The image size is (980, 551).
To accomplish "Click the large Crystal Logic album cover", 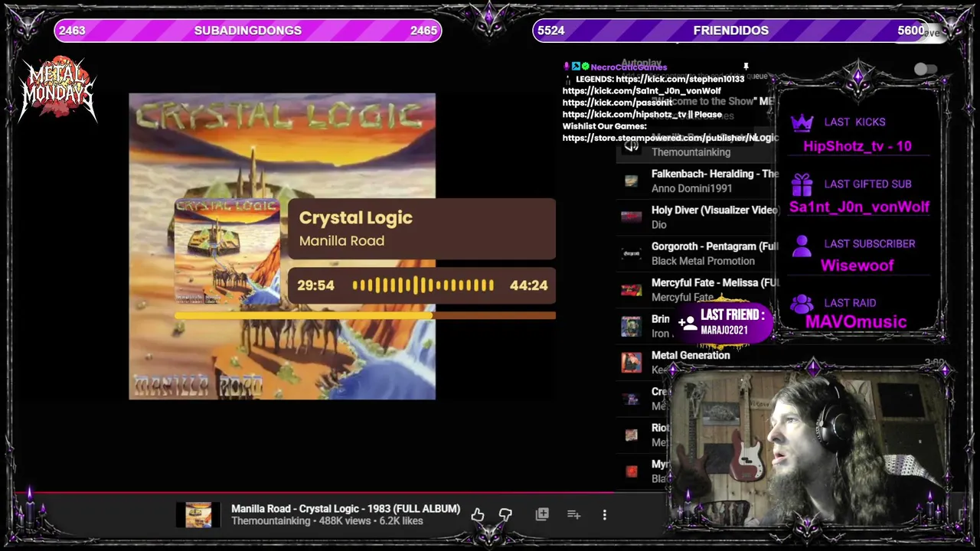I will [x=282, y=246].
